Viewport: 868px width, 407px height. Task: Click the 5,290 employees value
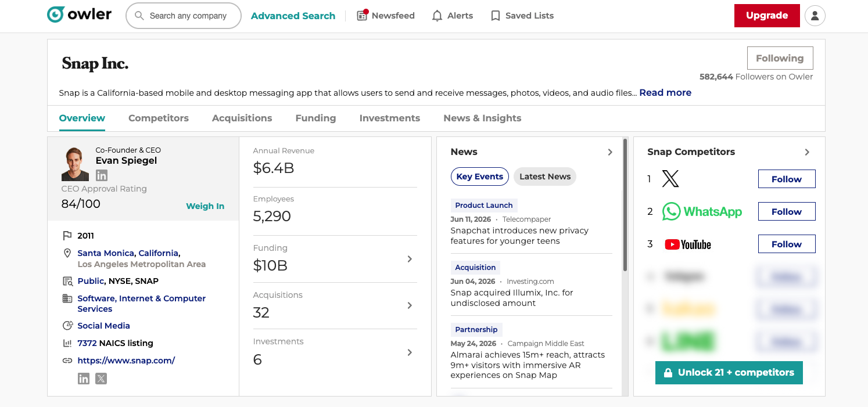pyautogui.click(x=272, y=217)
